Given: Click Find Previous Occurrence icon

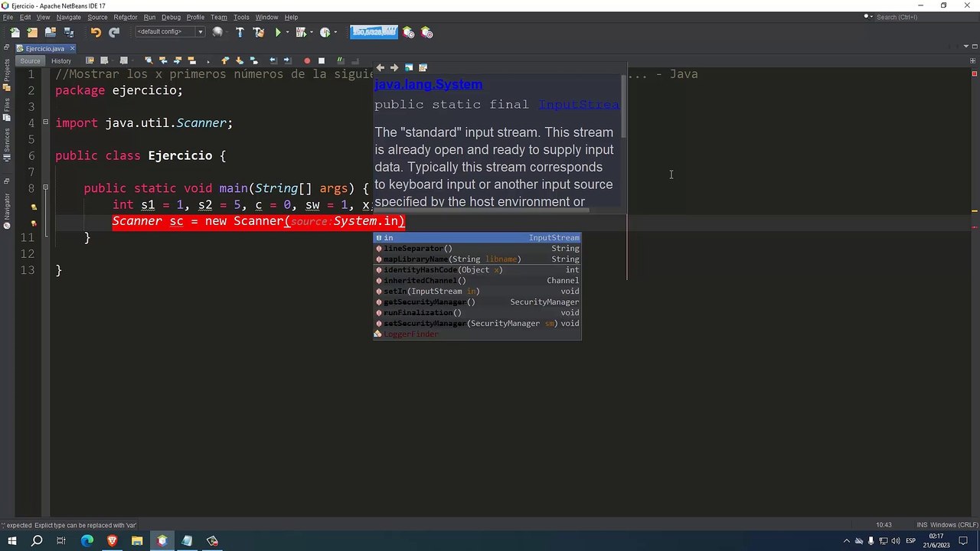Looking at the screenshot, I should (x=163, y=60).
